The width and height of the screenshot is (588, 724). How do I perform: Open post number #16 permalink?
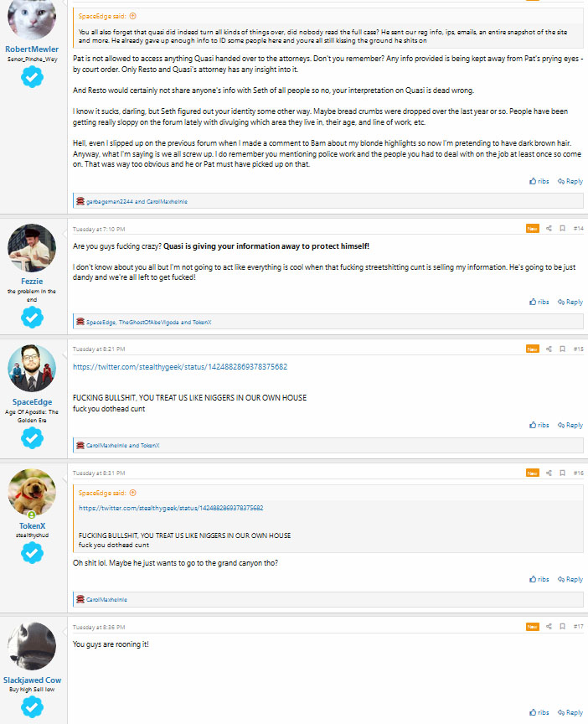tap(578, 473)
